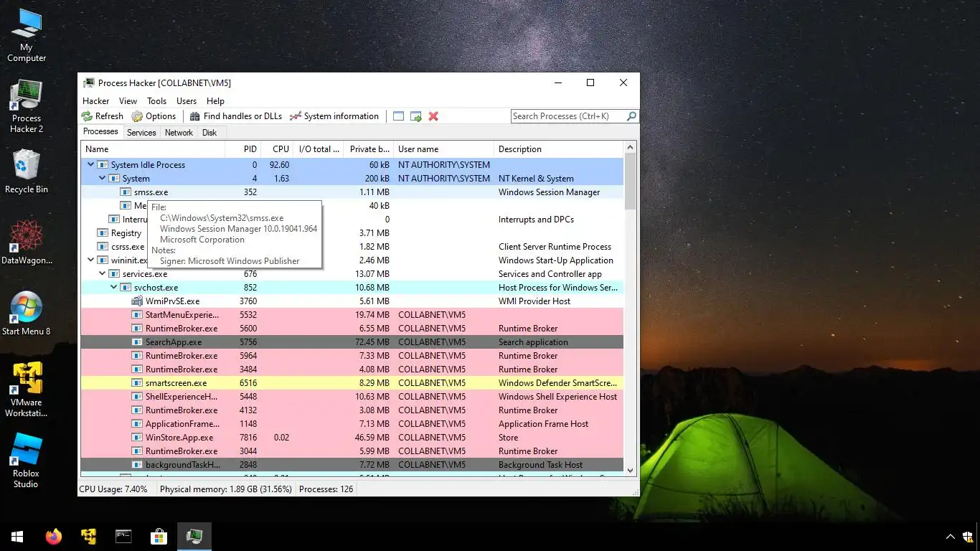Screen dimensions: 980x551
Task: Select the Roblox Studio desktop shortcut
Action: [x=27, y=461]
